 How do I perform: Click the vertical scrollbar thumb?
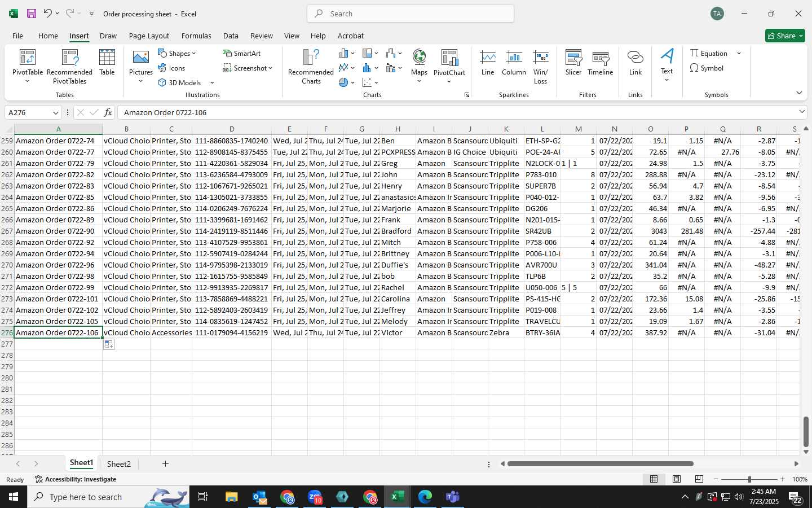pos(806,432)
